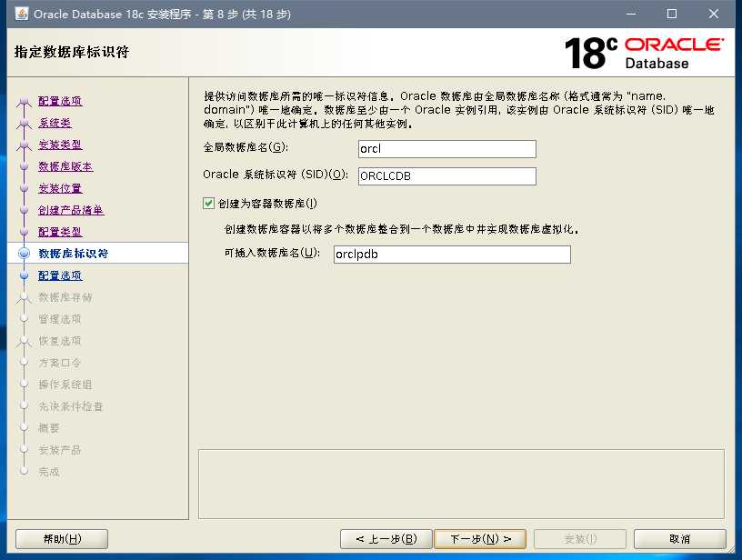
Task: Click the 全局数据库名(G) label
Action: (x=246, y=147)
